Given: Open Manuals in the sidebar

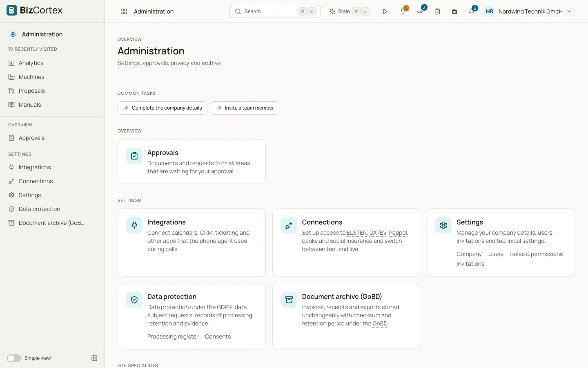Looking at the screenshot, I should (x=52, y=105).
